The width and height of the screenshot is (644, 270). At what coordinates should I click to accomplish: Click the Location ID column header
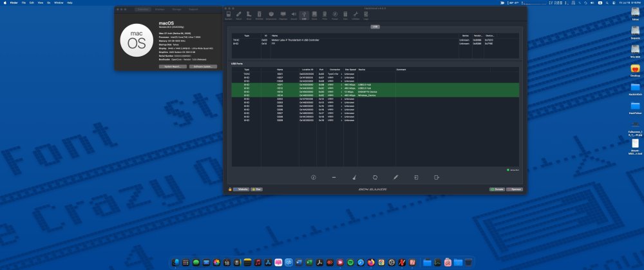(308, 70)
